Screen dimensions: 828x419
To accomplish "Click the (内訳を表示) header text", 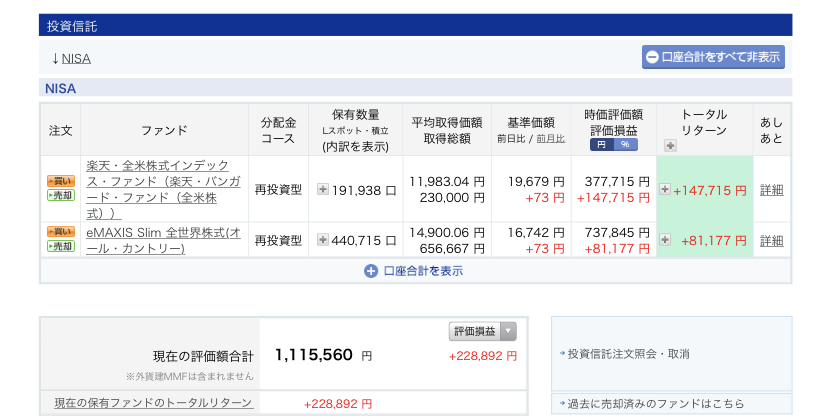I will 355,147.
